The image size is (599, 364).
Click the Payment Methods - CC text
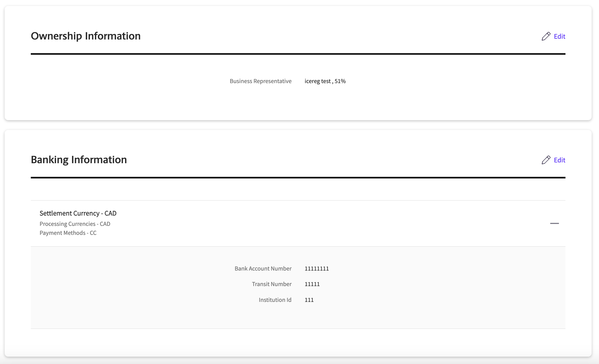(x=68, y=233)
